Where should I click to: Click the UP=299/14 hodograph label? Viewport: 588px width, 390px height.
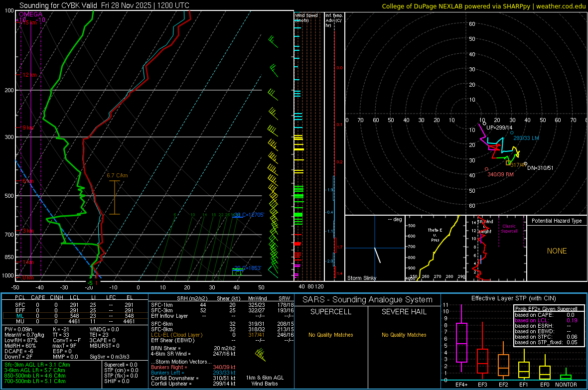pos(499,128)
